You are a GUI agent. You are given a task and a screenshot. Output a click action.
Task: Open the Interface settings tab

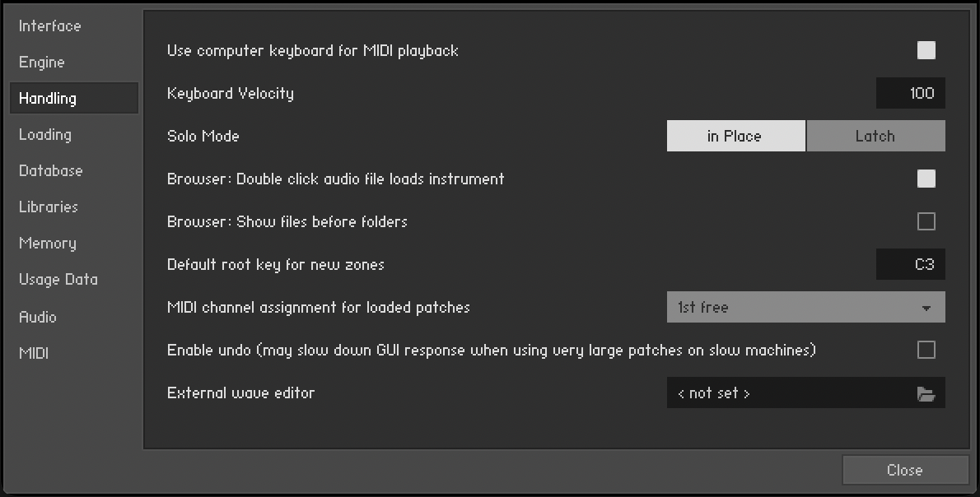(50, 26)
